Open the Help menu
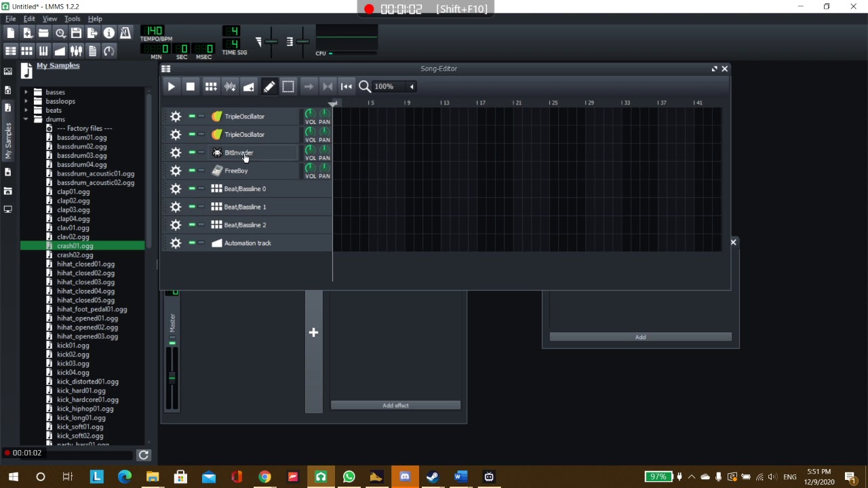The height and width of the screenshot is (488, 868). [x=95, y=19]
